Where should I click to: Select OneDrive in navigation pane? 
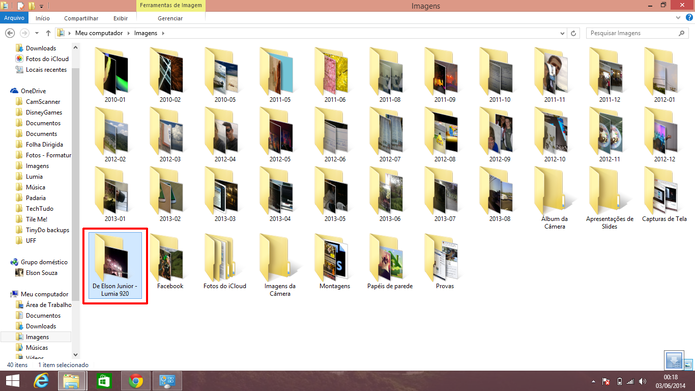pos(33,91)
